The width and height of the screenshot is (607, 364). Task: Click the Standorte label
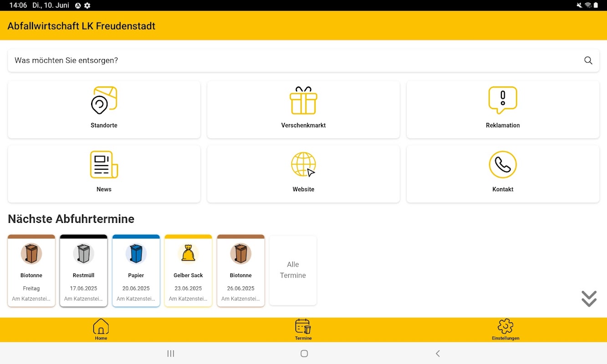[104, 125]
